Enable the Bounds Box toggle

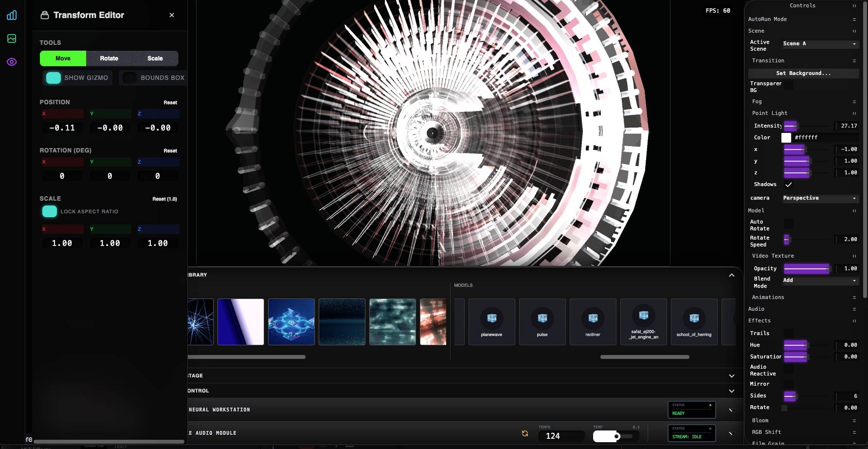click(129, 78)
